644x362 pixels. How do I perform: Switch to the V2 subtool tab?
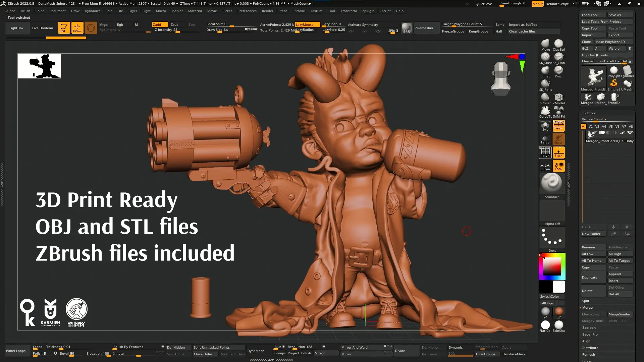coord(590,126)
